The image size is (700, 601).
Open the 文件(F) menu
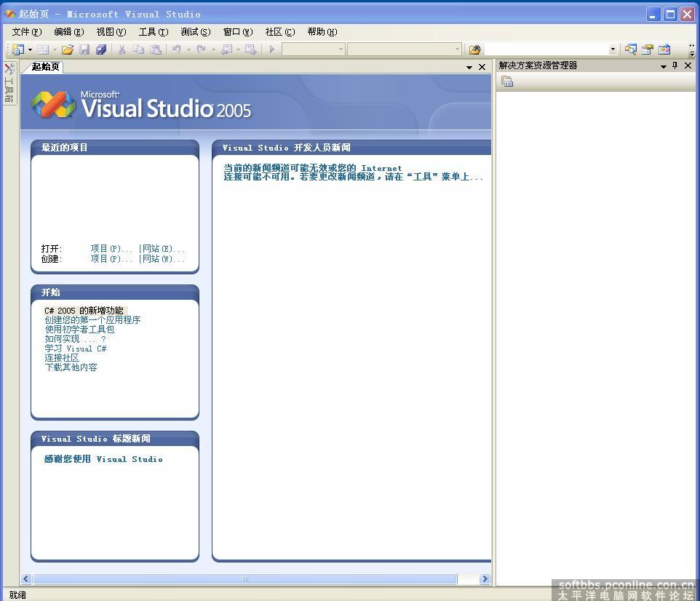[x=27, y=32]
